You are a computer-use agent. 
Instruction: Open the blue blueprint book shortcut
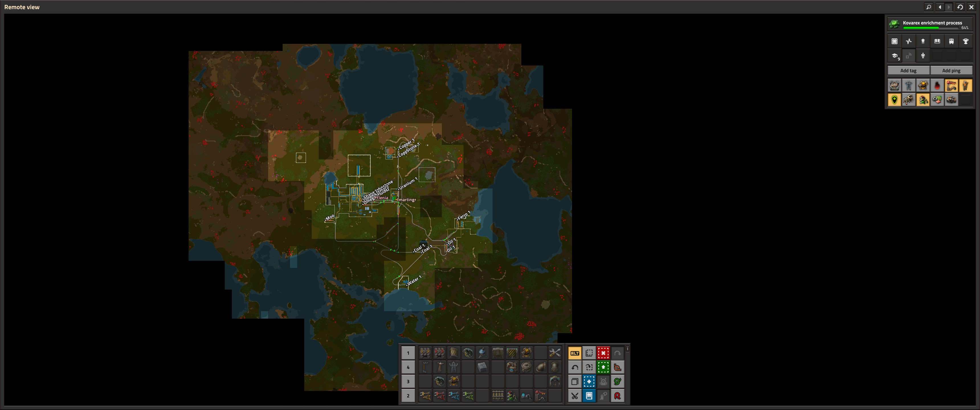(x=589, y=396)
